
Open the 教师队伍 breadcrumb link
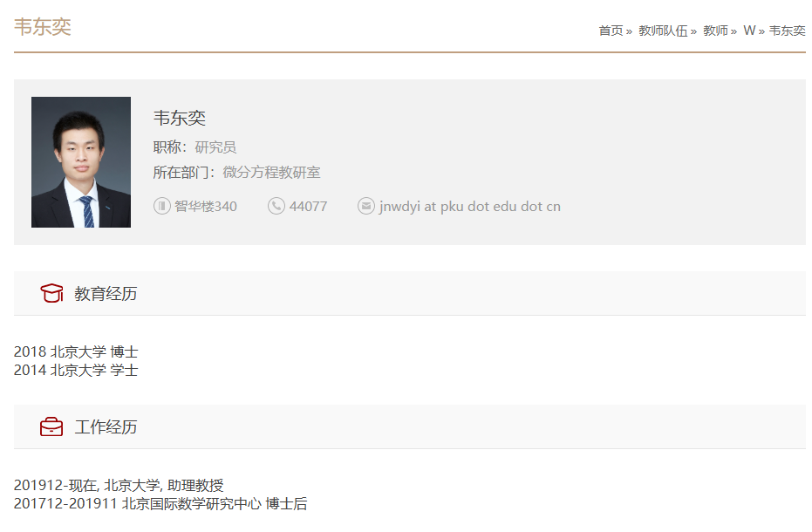pyautogui.click(x=662, y=31)
